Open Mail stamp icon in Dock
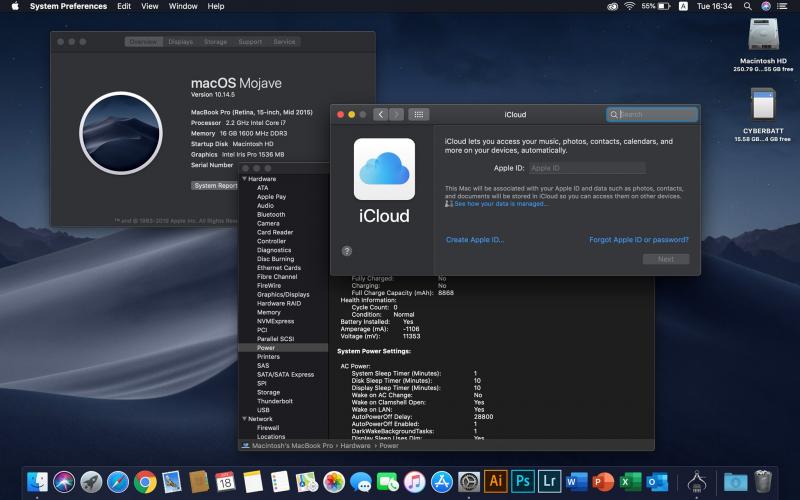The height and width of the screenshot is (500, 800). [172, 482]
